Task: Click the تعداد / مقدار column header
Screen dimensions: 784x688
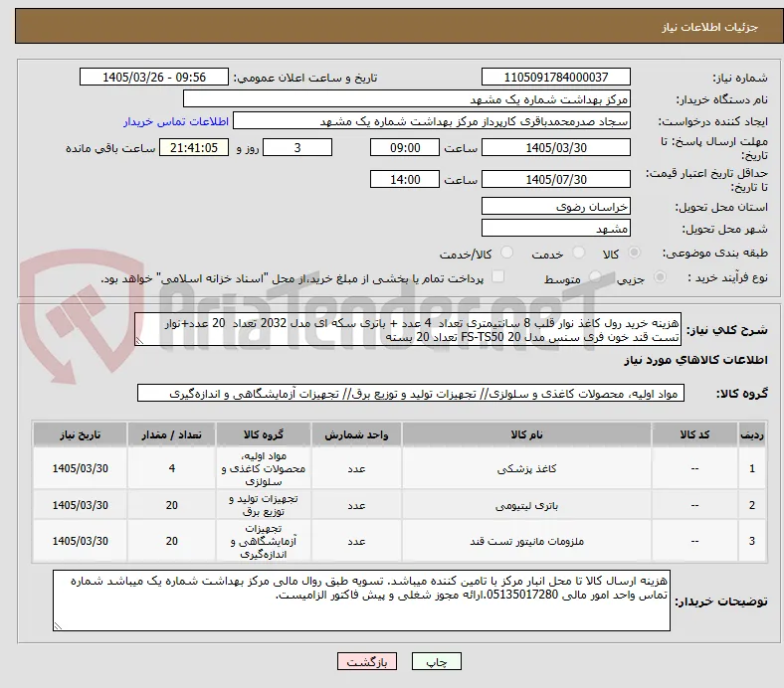Action: click(x=171, y=434)
